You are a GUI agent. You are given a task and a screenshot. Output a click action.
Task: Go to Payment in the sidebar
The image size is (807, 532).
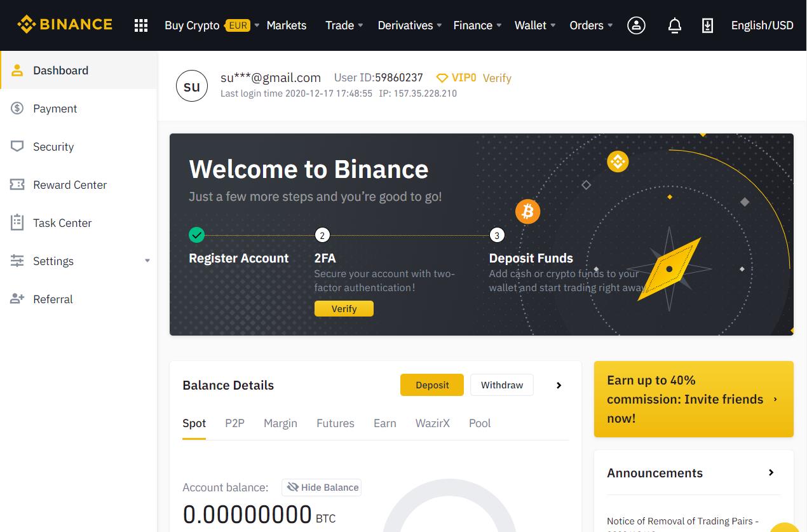click(x=78, y=108)
